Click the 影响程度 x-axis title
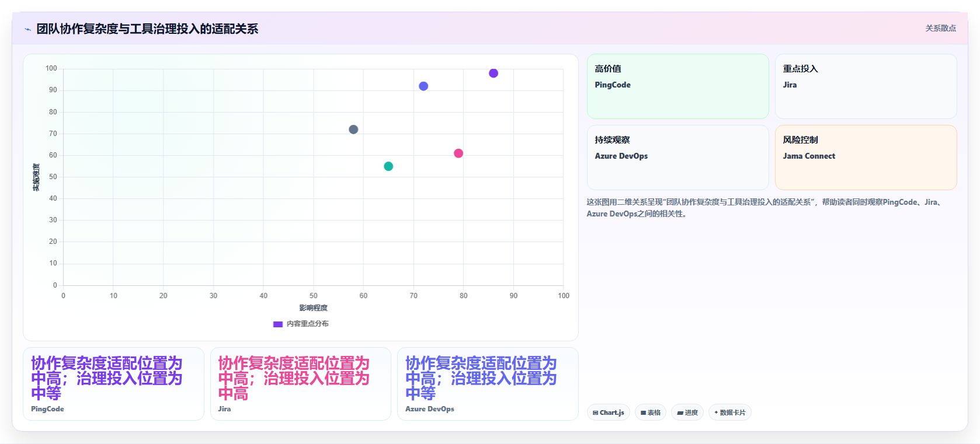The width and height of the screenshot is (980, 444). pyautogui.click(x=313, y=308)
